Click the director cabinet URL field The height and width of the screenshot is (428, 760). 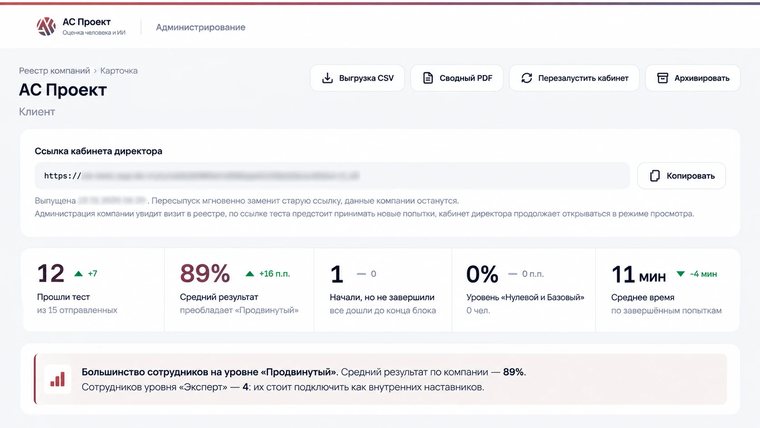click(x=332, y=175)
